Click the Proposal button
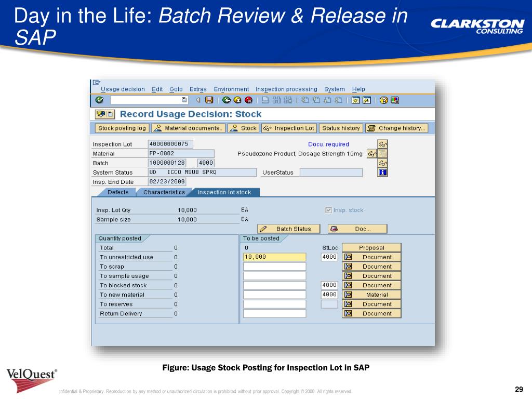Screen dimensions: 532x399 point(371,248)
